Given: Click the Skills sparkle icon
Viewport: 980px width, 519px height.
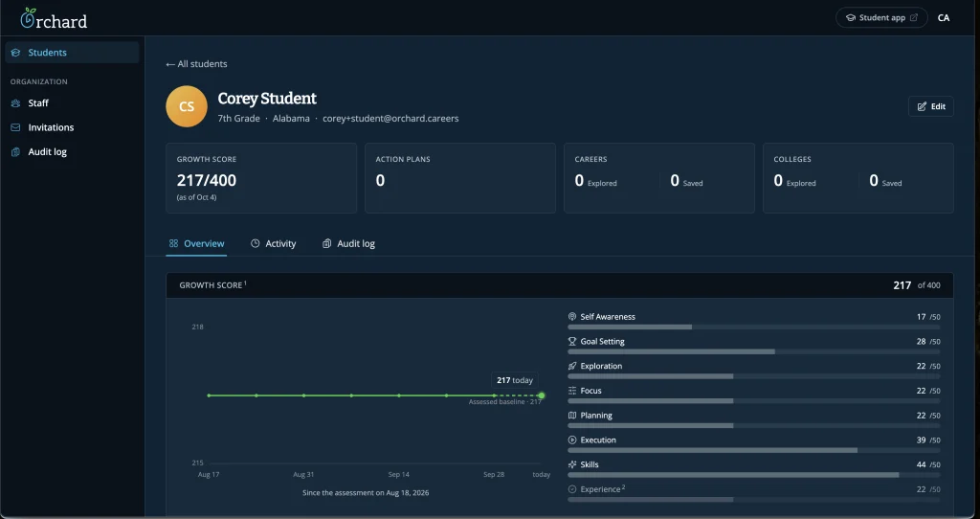Looking at the screenshot, I should tap(572, 464).
